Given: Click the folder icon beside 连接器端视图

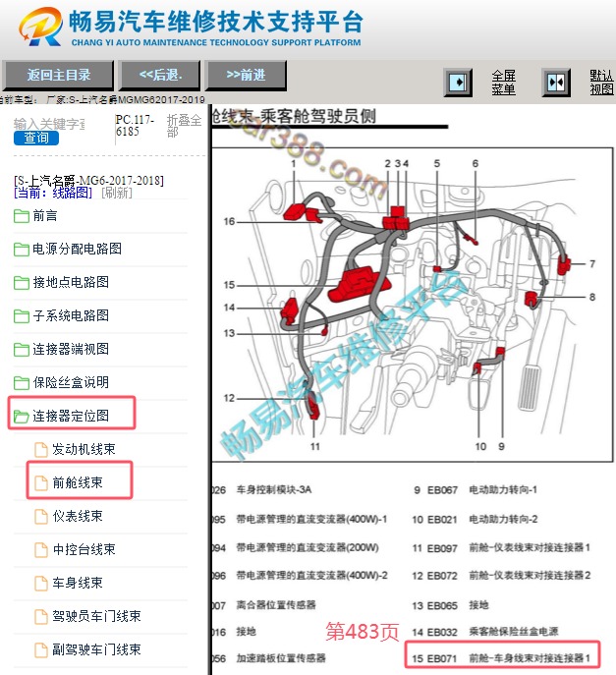Looking at the screenshot, I should point(21,350).
